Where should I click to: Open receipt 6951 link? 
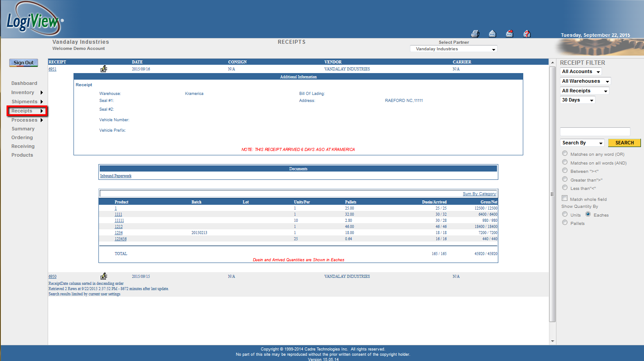tap(52, 69)
